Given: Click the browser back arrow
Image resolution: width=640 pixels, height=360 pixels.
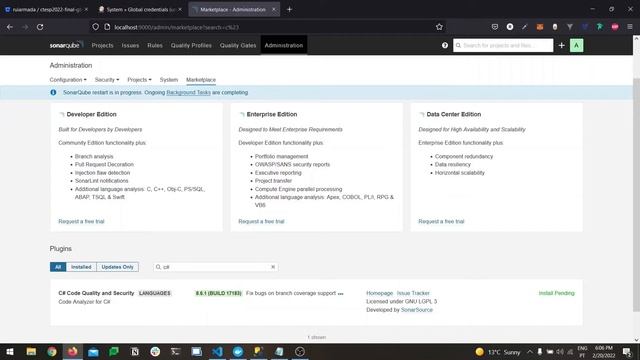Looking at the screenshot, I should [10, 27].
